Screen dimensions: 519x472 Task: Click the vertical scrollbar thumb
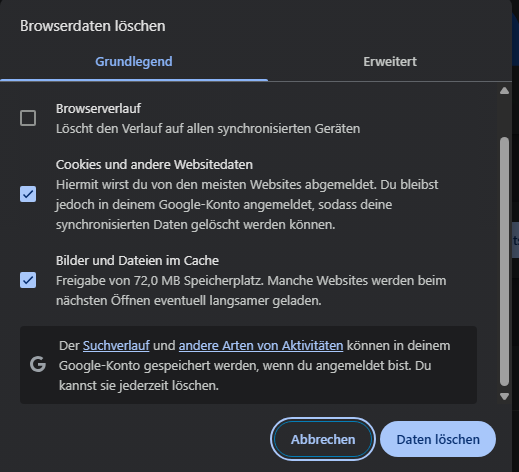504,261
